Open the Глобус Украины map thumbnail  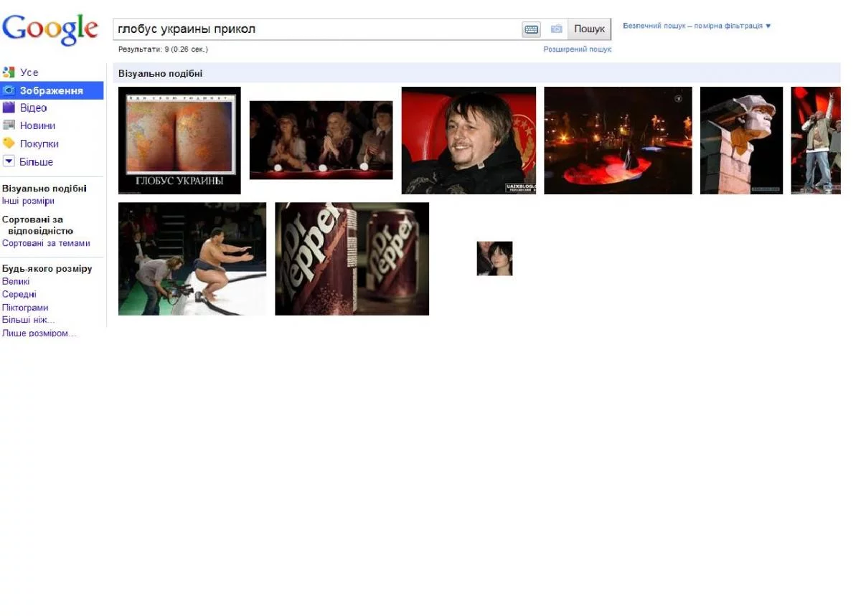pos(179,140)
